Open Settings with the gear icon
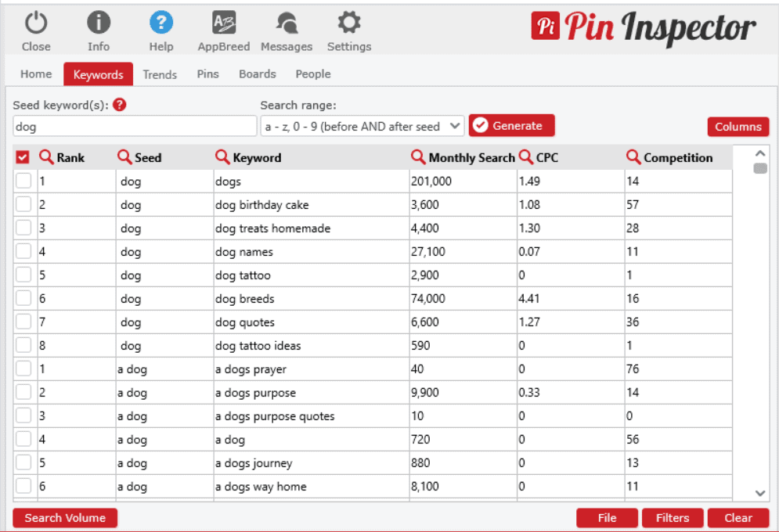 (x=348, y=23)
